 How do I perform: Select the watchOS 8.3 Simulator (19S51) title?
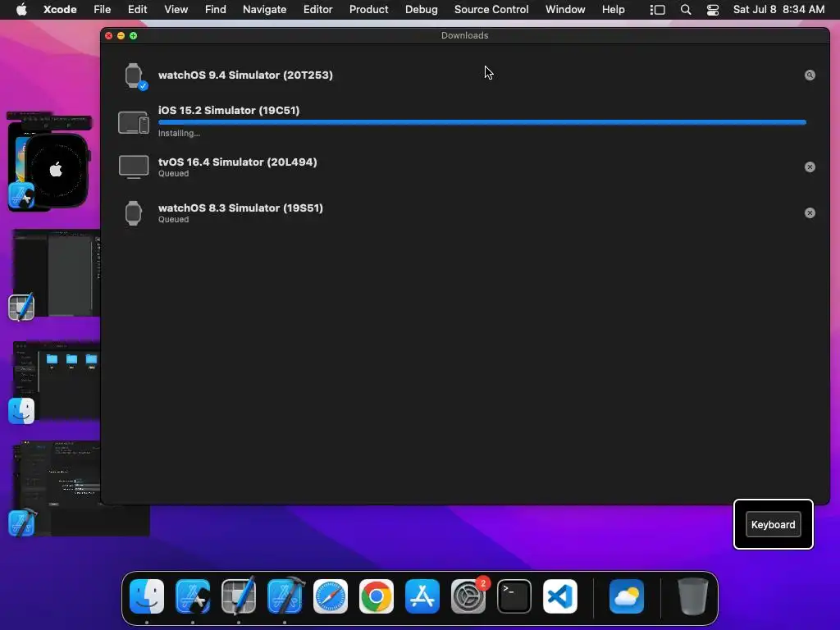[x=240, y=208]
